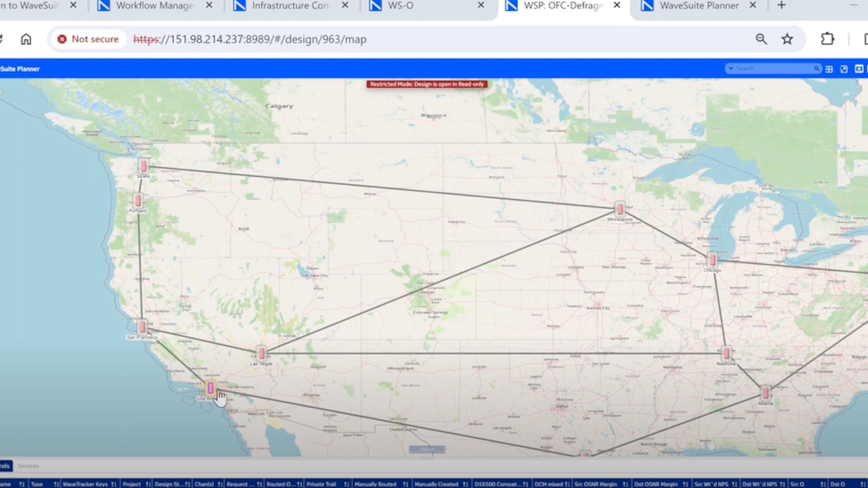This screenshot has width=868, height=488.
Task: Click the Calgary label on map
Action: 279,106
